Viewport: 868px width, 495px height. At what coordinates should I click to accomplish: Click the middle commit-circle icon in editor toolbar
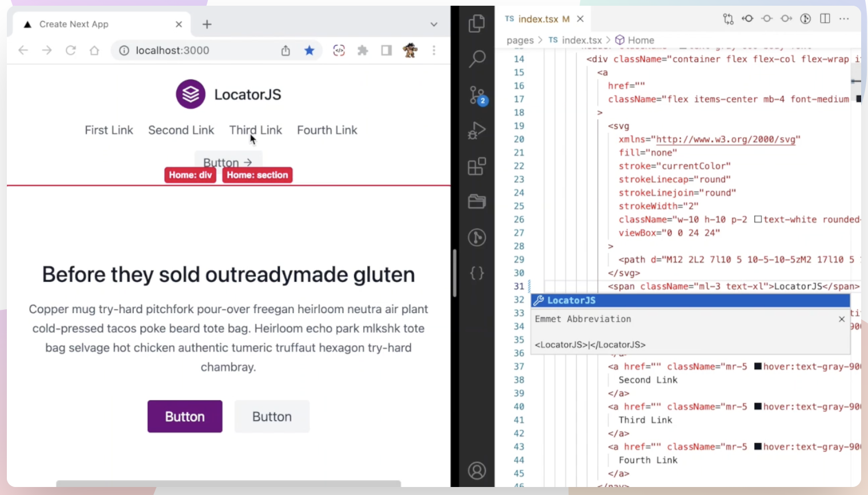767,19
